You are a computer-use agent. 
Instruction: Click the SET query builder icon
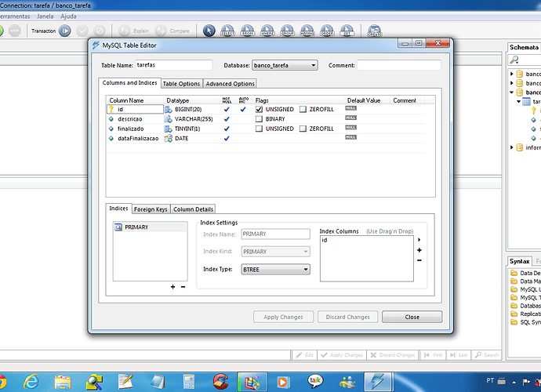click(x=347, y=31)
